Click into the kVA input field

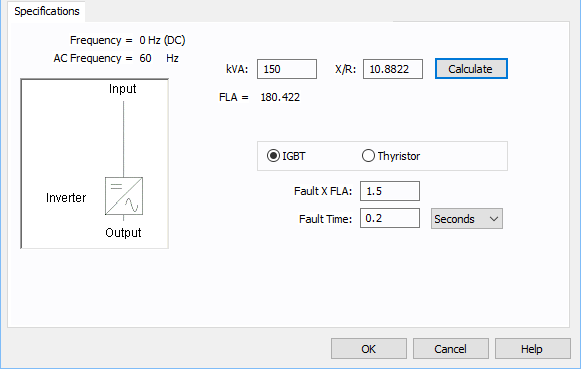pyautogui.click(x=287, y=69)
